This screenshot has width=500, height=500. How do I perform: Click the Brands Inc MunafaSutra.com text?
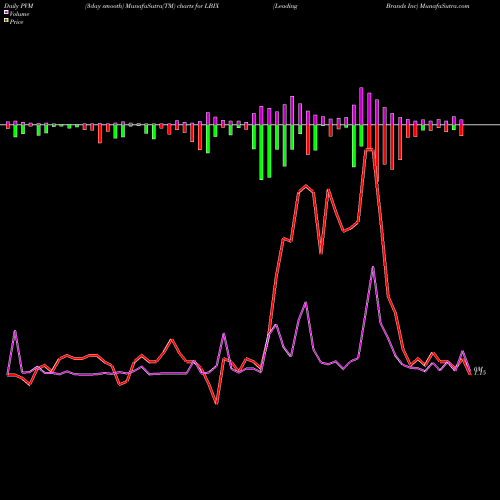click(428, 6)
